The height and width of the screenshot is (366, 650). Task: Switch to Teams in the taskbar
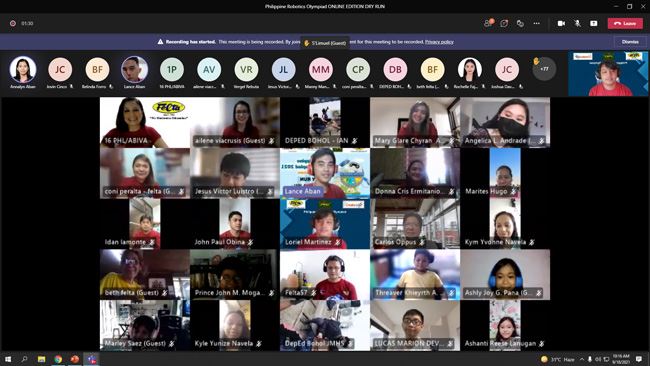click(x=92, y=359)
